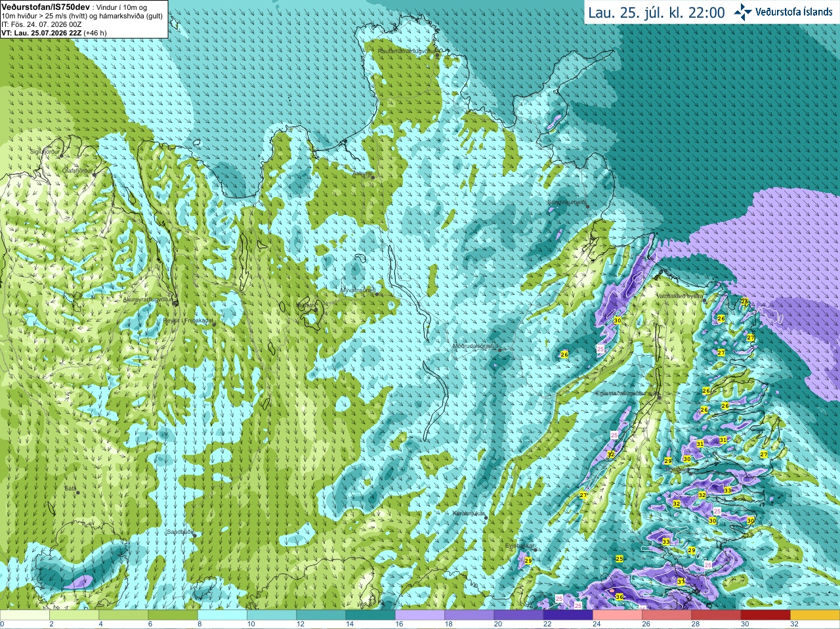Select the Vatnsskarð eystra station label
Screen dimensions: 840x629
(x=679, y=296)
